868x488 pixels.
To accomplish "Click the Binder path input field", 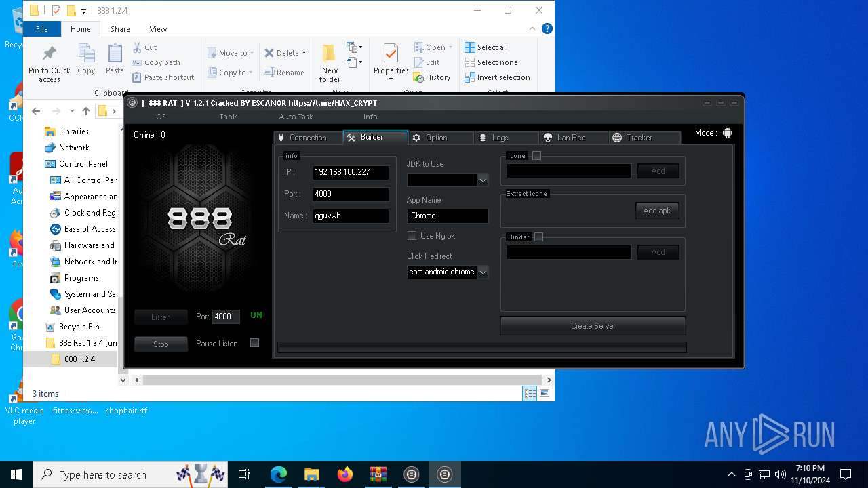I will 569,252.
